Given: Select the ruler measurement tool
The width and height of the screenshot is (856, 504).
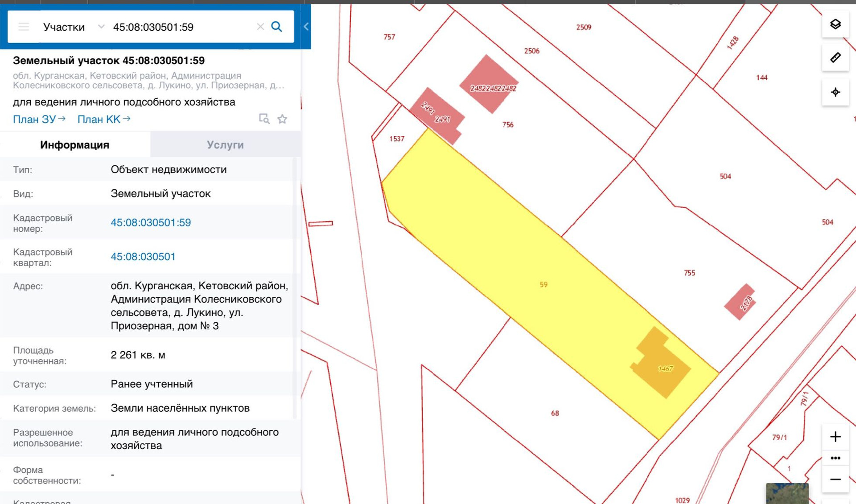Looking at the screenshot, I should (835, 57).
